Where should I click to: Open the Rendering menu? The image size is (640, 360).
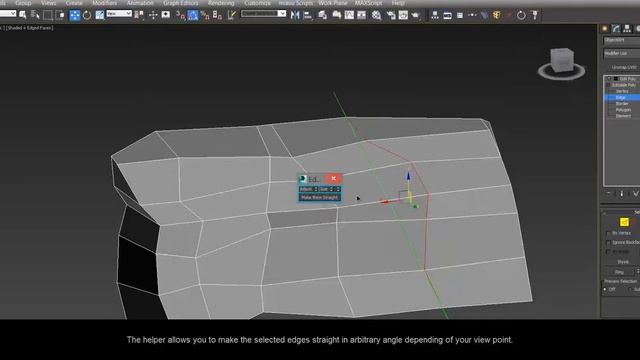pos(221,3)
